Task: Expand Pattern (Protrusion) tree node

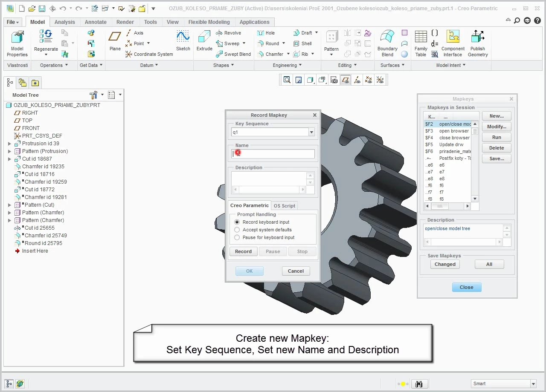Action: 10,151
